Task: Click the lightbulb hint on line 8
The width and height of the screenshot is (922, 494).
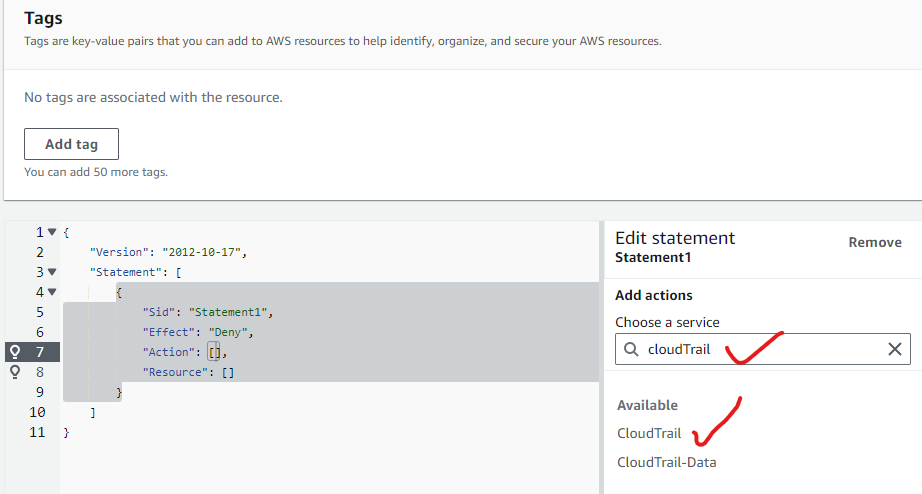Action: [x=14, y=371]
